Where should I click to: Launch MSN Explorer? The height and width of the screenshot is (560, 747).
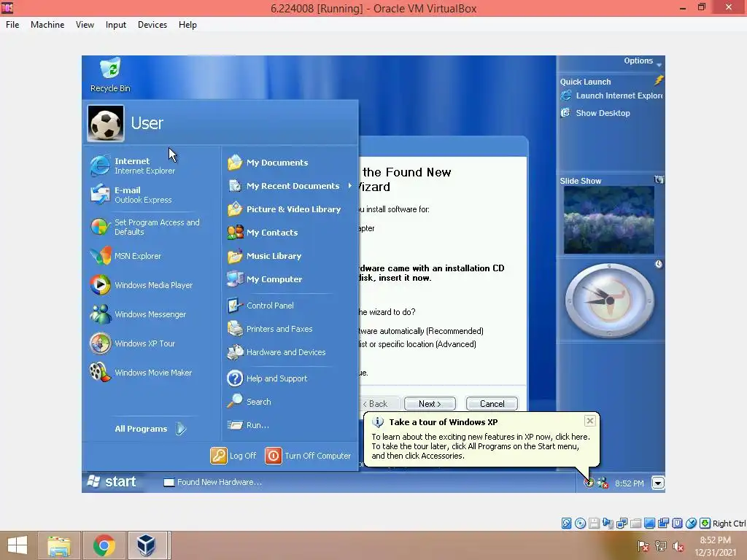pos(125,256)
